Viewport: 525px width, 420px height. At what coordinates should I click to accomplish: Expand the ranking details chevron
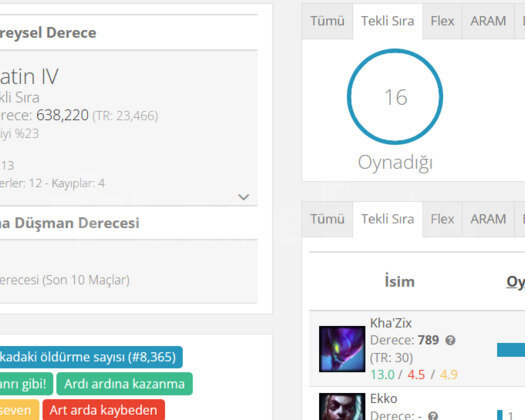[x=243, y=197]
